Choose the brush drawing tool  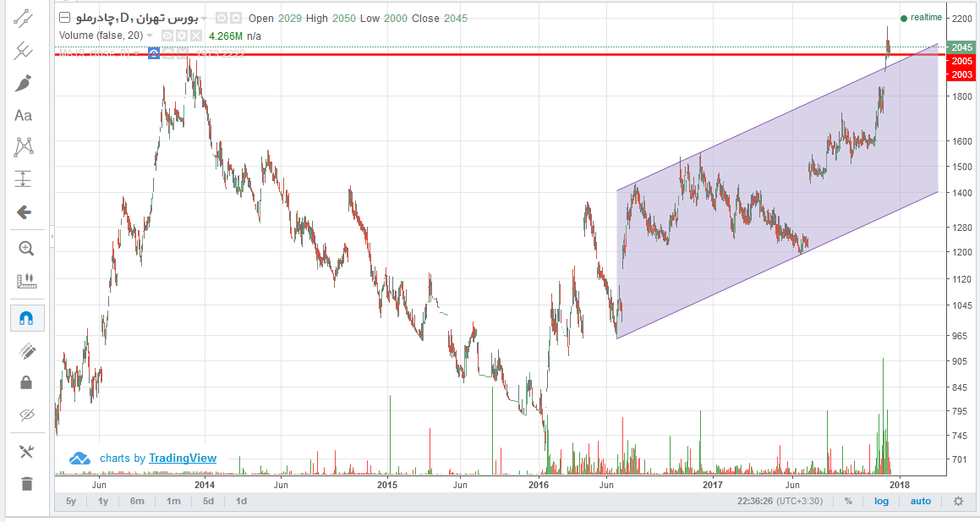tap(25, 83)
